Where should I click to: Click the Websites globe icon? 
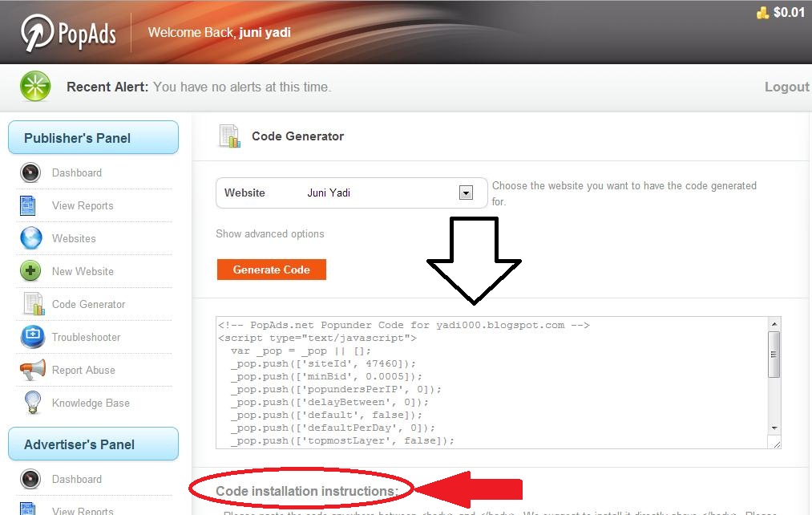coord(30,238)
